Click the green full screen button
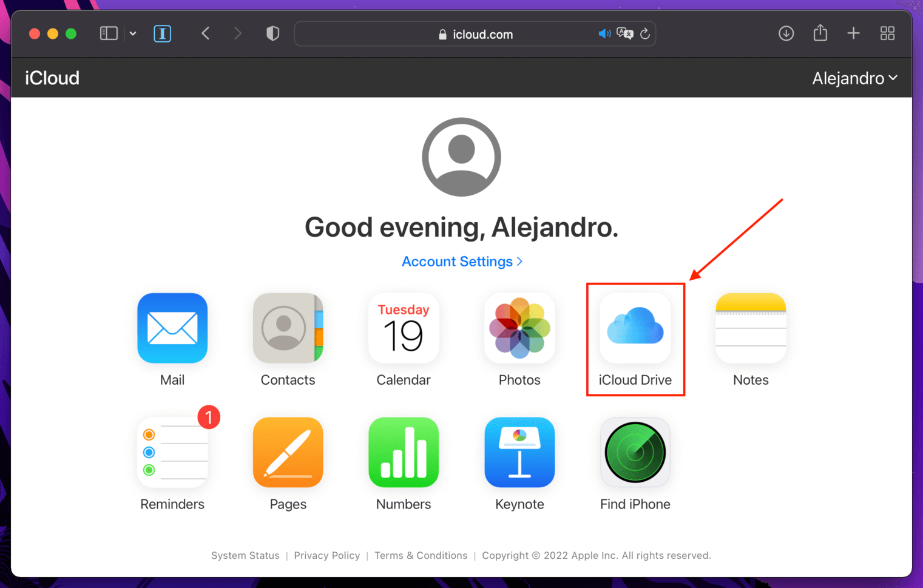 [x=71, y=33]
